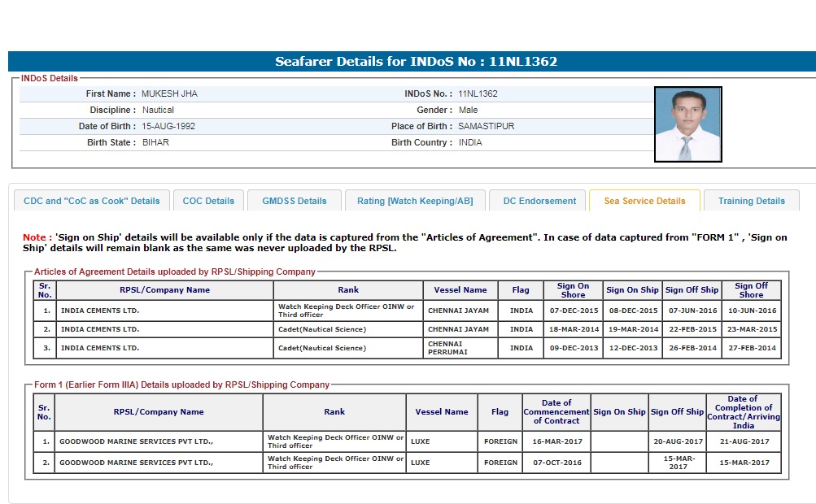Viewport: 816px width, 504px height.
Task: Open the DC Endorsement tab
Action: pyautogui.click(x=539, y=201)
